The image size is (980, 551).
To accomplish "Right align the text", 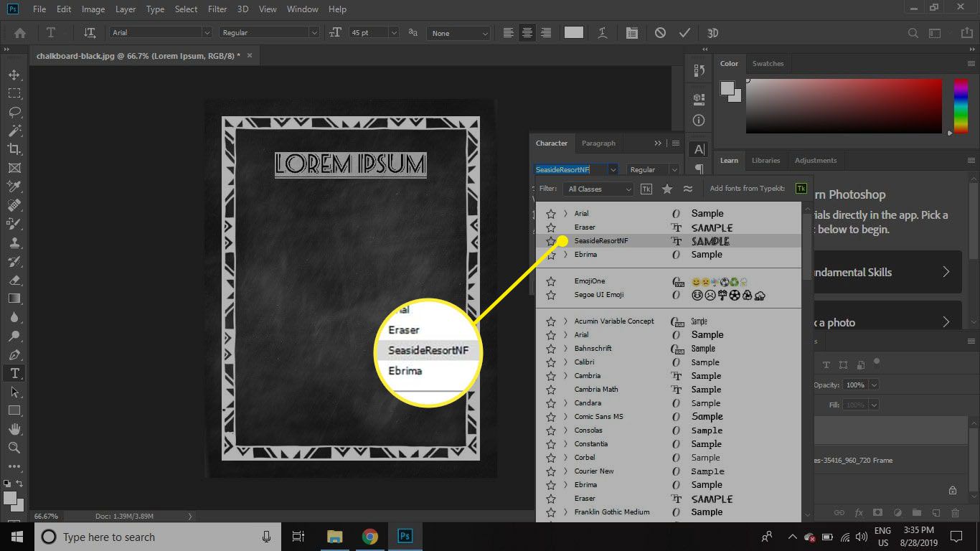I will click(x=546, y=33).
